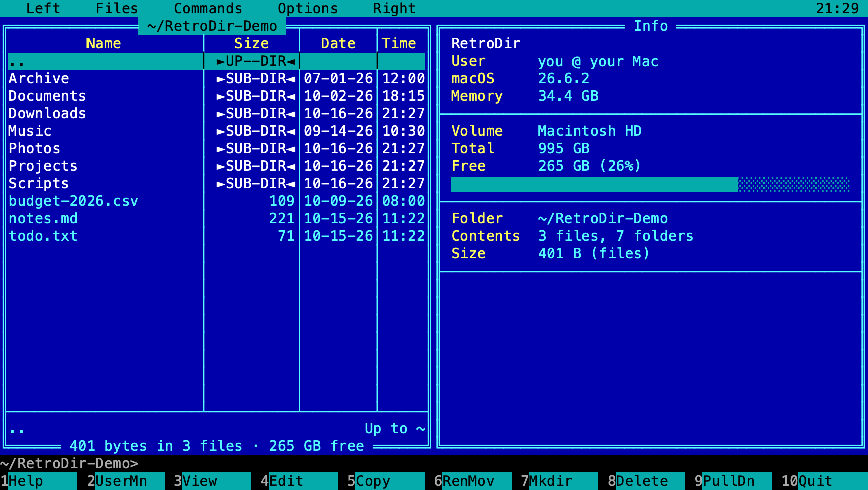Image resolution: width=868 pixels, height=490 pixels.
Task: Select the Documents folder
Action: coord(217,96)
